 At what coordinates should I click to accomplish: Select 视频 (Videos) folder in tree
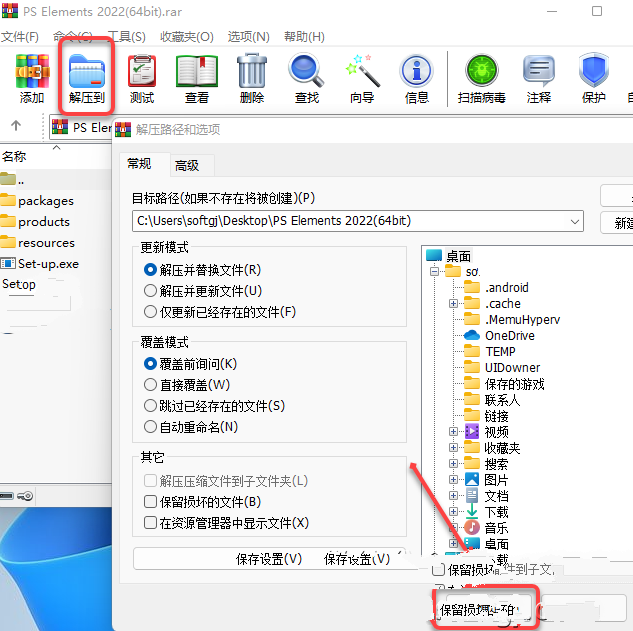pos(486,432)
